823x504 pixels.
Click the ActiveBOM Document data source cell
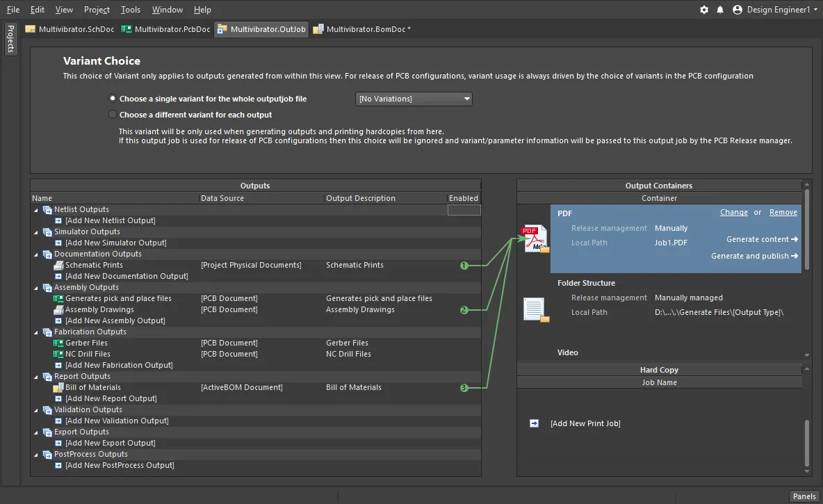click(241, 387)
